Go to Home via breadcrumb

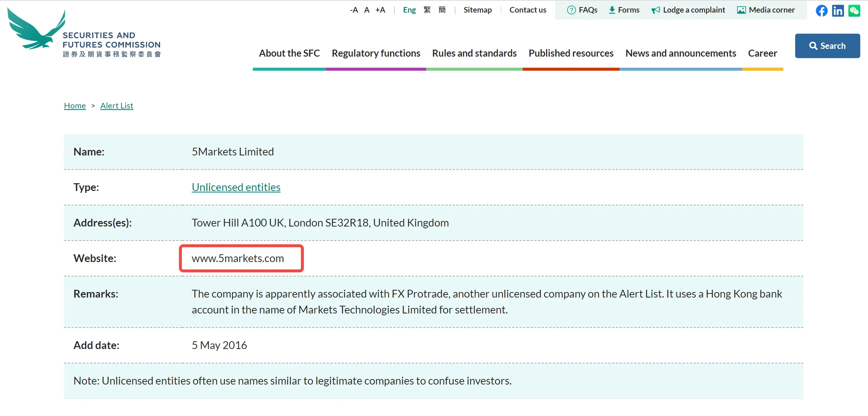click(x=75, y=106)
